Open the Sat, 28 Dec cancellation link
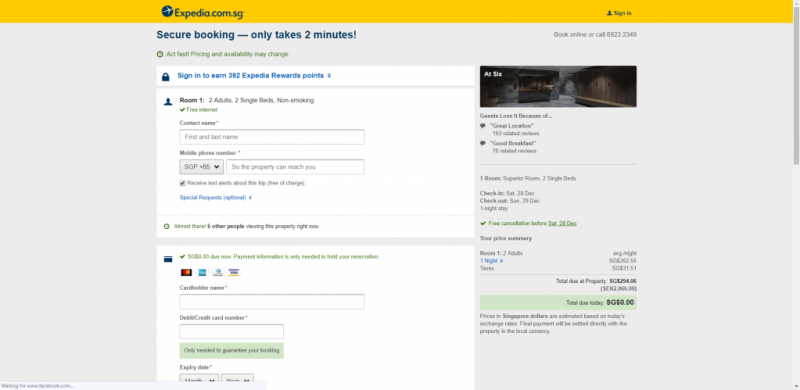Viewport: 800px width, 390px height. click(x=562, y=224)
